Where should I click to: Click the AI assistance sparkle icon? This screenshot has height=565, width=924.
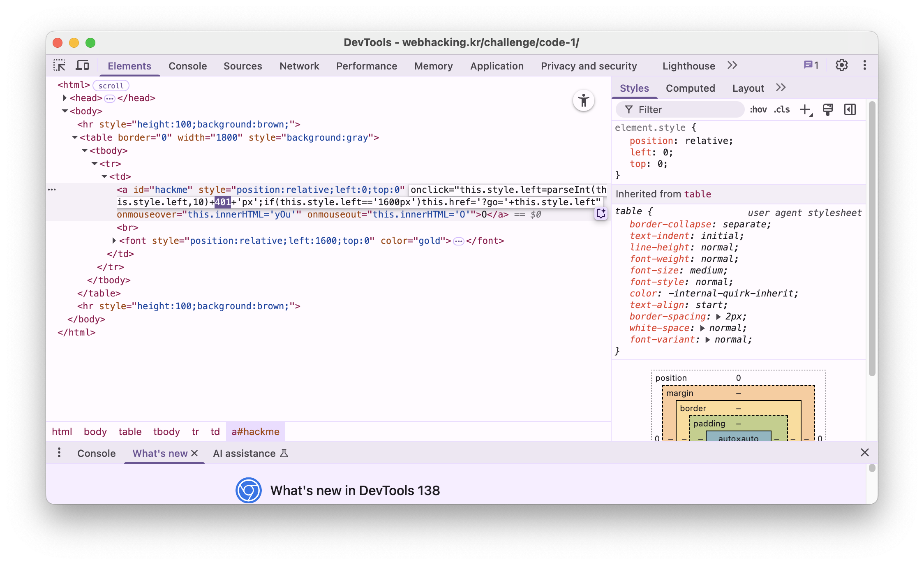(601, 213)
